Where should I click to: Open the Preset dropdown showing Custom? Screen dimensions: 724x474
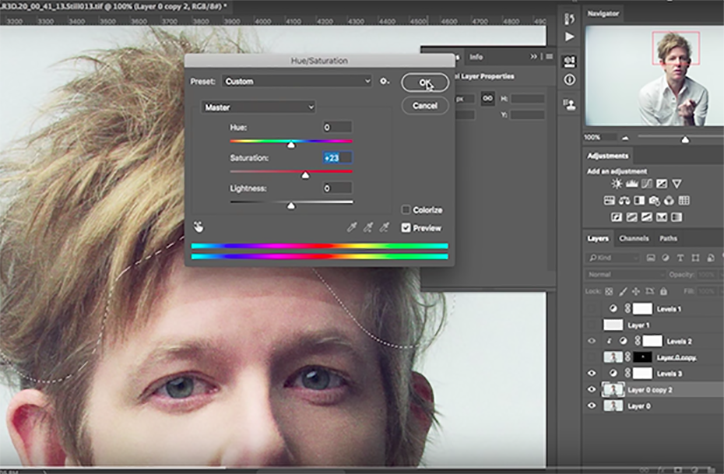296,81
